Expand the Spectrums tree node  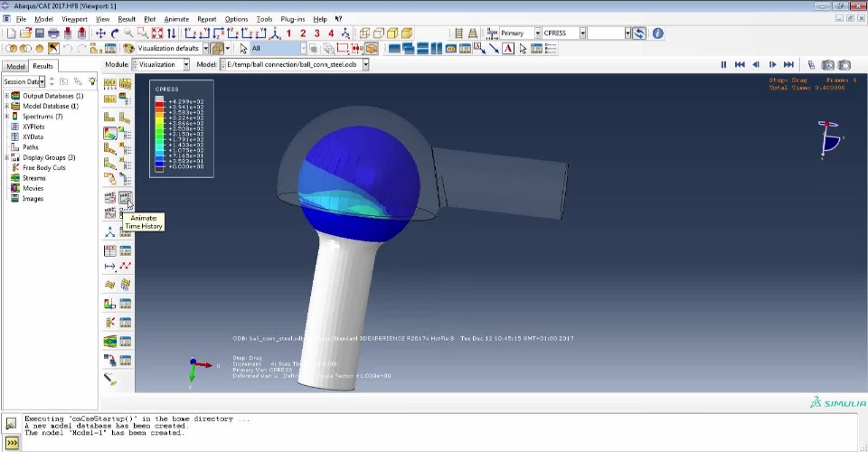pos(6,117)
